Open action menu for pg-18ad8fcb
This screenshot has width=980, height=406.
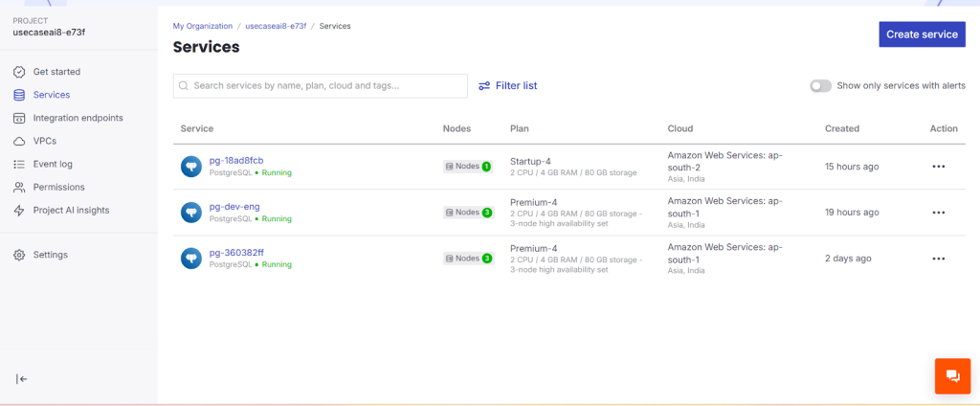938,167
